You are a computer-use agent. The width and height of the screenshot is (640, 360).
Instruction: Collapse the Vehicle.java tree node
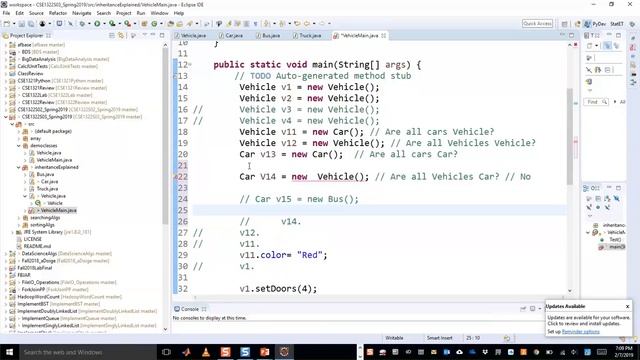(x=25, y=196)
